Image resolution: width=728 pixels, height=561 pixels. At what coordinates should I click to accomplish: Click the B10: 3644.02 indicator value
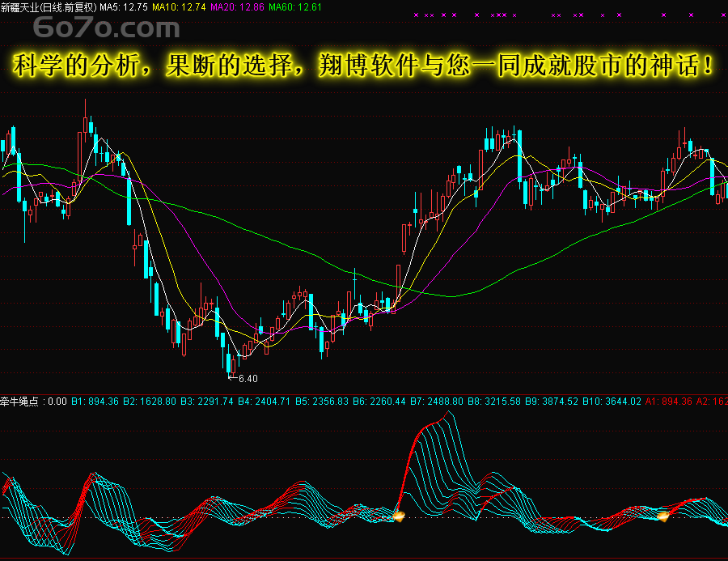tap(612, 402)
